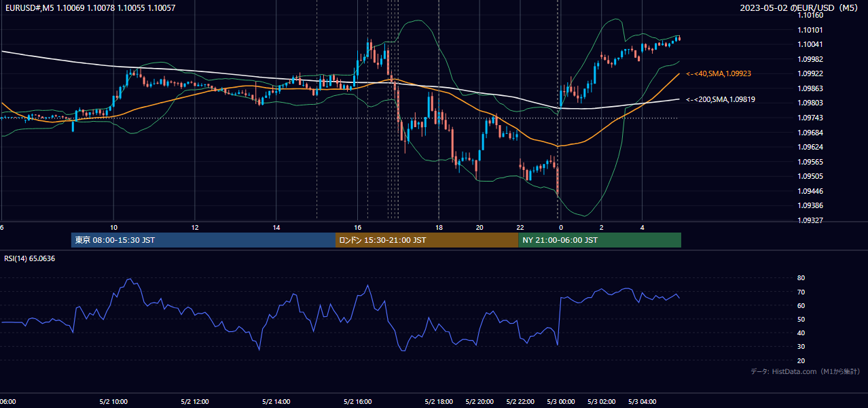Click RSI scale value 50
868x408 pixels.
(801, 319)
